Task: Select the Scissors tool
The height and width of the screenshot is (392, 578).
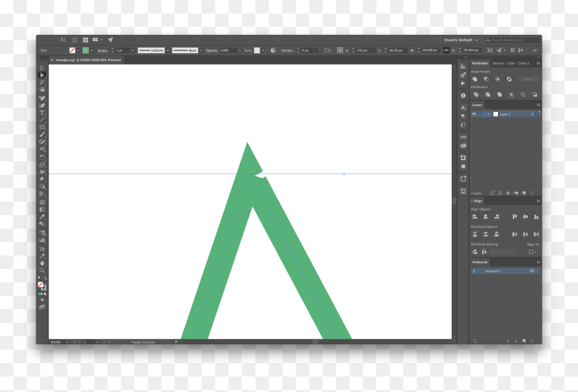Action: [x=42, y=149]
